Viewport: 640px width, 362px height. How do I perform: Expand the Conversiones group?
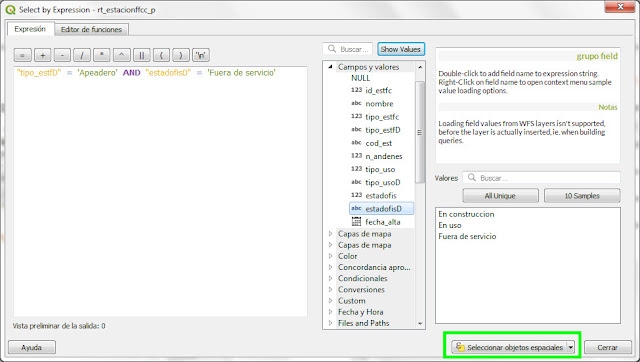(x=331, y=289)
